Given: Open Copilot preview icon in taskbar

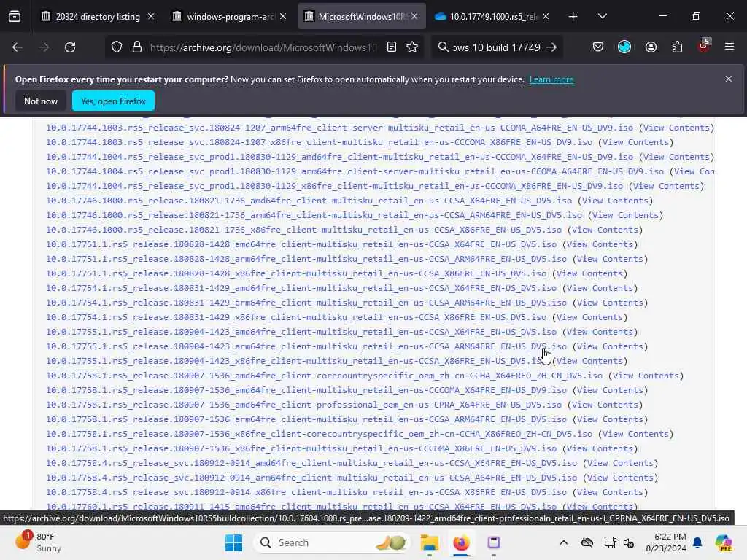Looking at the screenshot, I should pyautogui.click(x=724, y=542).
